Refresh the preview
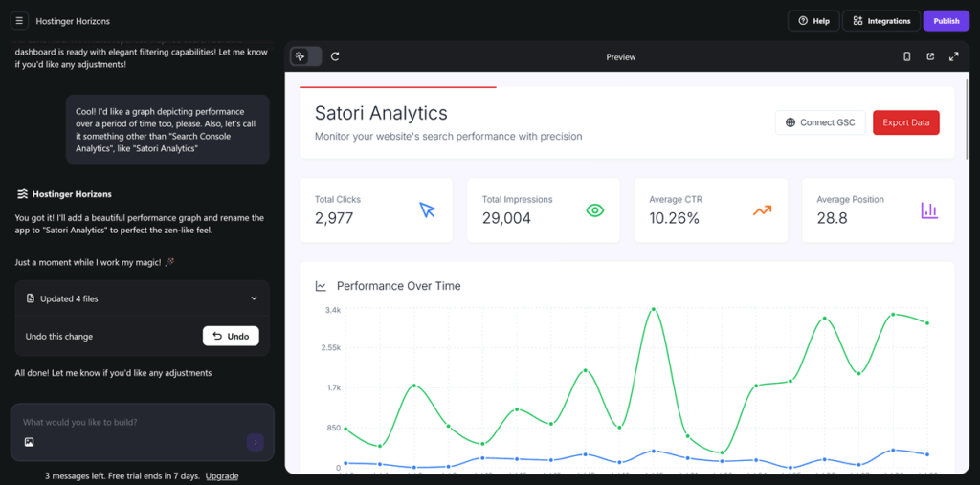 point(335,56)
